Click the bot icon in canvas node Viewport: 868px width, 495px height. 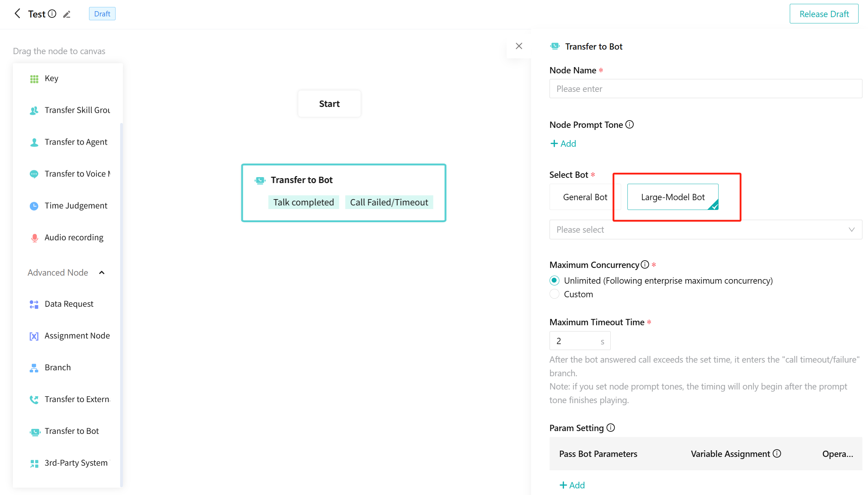click(x=260, y=180)
